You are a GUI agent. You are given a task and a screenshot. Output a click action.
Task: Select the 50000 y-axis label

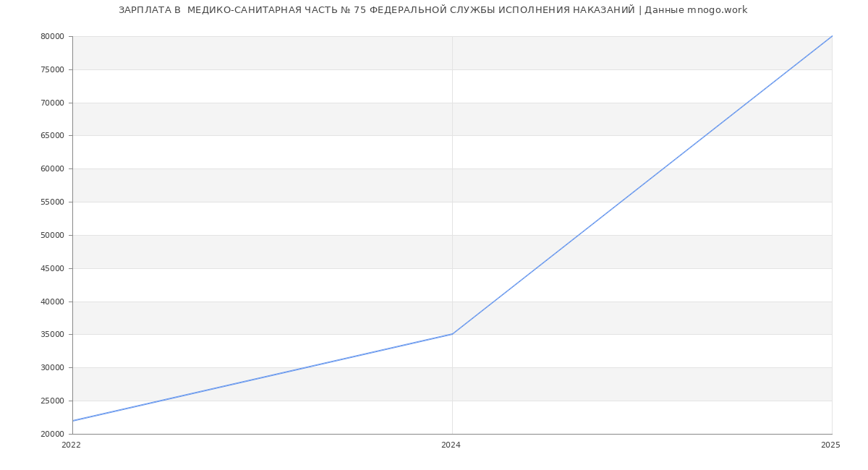(x=52, y=235)
